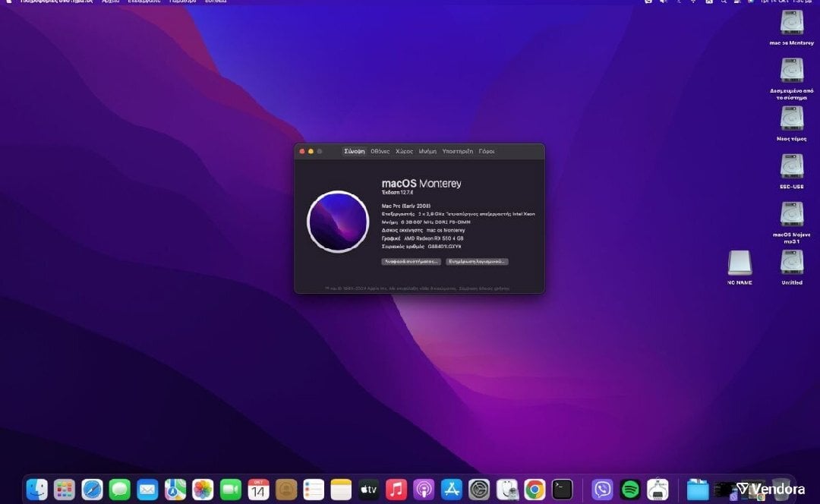Open the Music app in dock
Image resolution: width=820 pixels, height=504 pixels.
(396, 490)
